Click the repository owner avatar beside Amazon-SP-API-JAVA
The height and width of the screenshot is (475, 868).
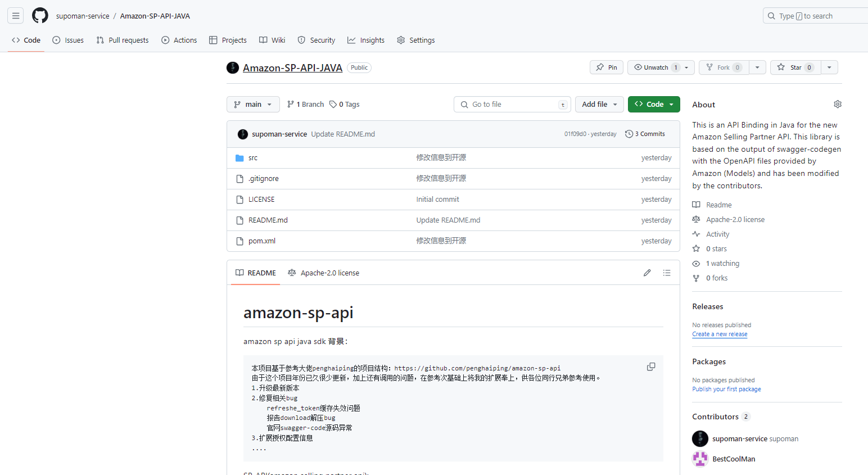click(233, 67)
